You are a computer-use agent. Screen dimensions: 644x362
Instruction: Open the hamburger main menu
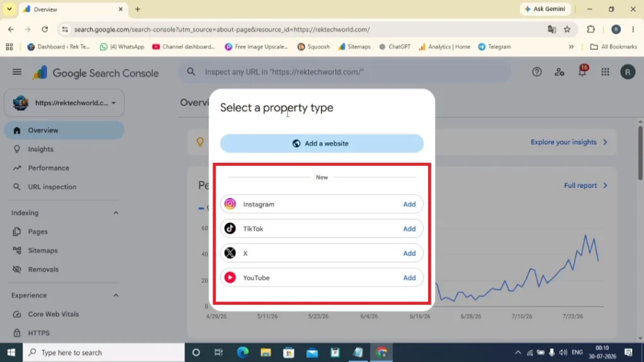pos(16,72)
